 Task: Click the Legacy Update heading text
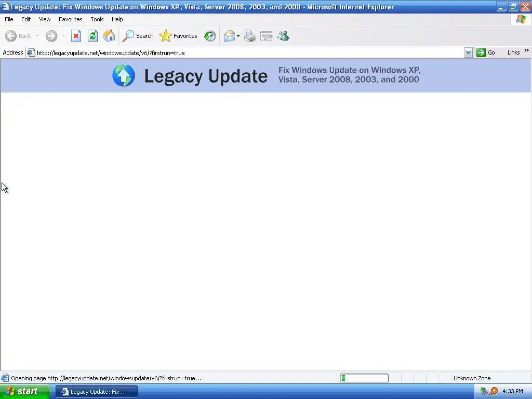206,76
